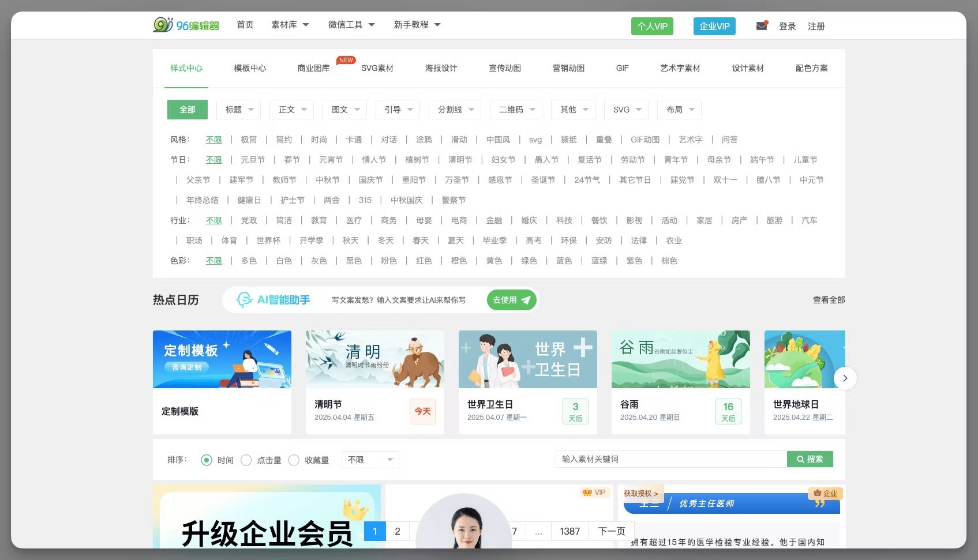Viewport: 978px width, 560px height.
Task: Click the 不限 option in the 色彩 row
Action: (214, 261)
